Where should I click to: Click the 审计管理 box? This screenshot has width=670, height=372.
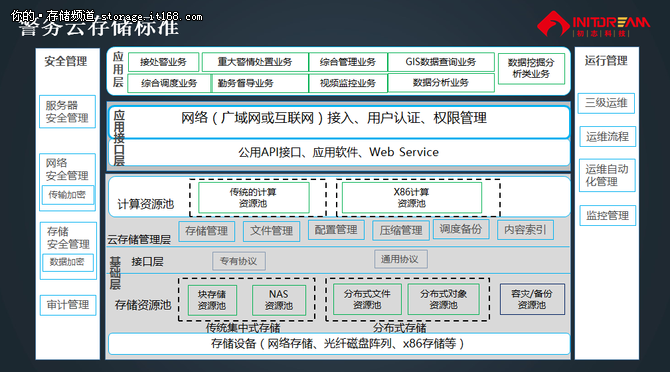[68, 305]
